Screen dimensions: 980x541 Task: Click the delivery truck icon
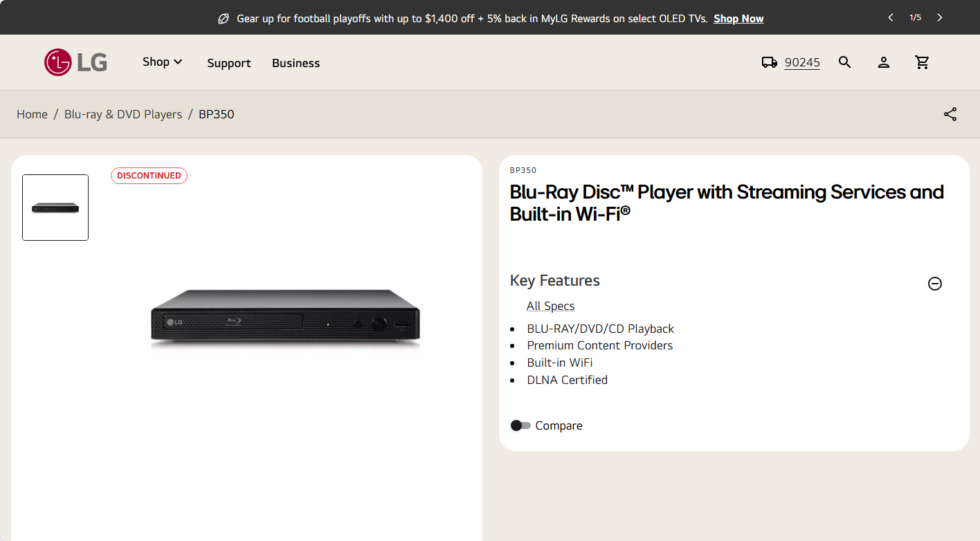pyautogui.click(x=769, y=62)
